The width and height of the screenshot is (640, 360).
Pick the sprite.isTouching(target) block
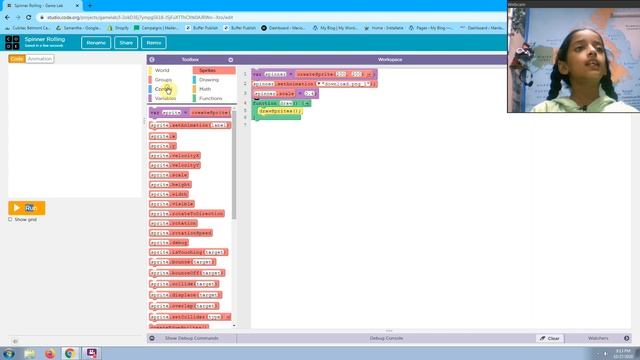pos(189,253)
